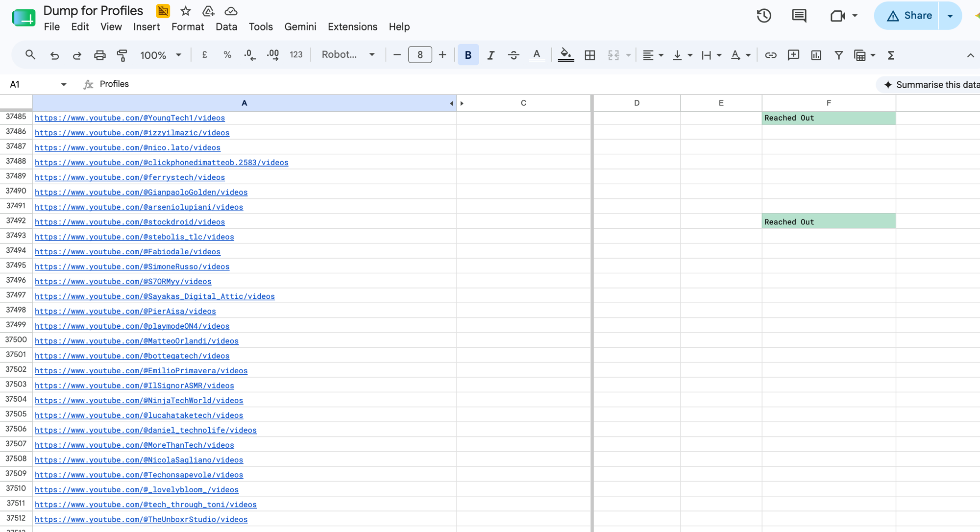
Task: Open the YoungTech1 videos link
Action: click(x=130, y=118)
